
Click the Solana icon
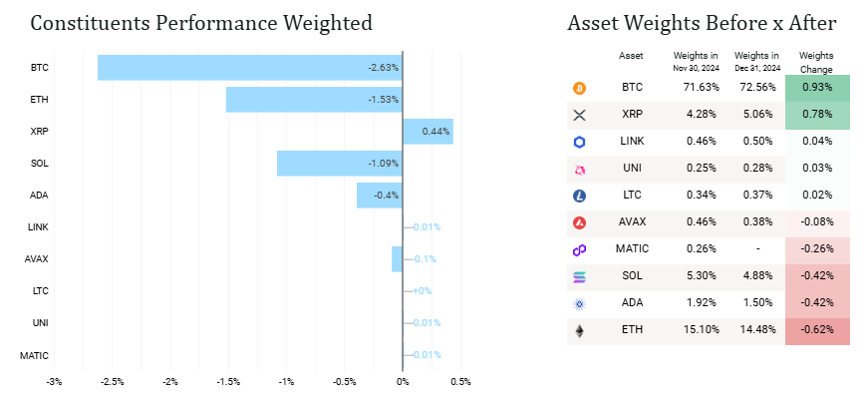click(580, 276)
